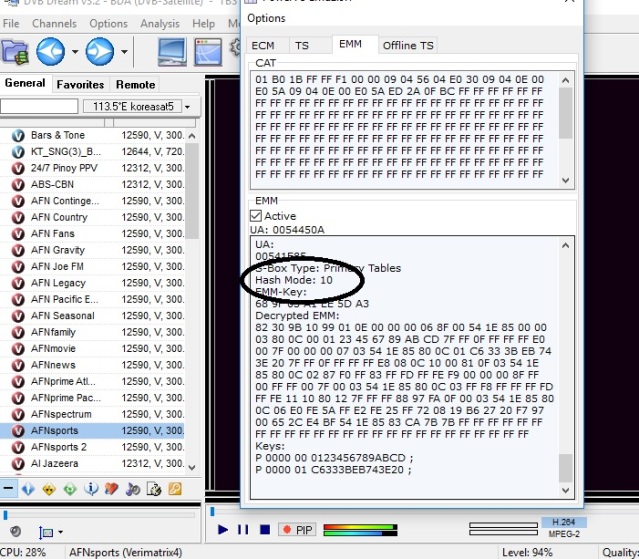
Task: Select Al Jazeera channel
Action: [93, 464]
